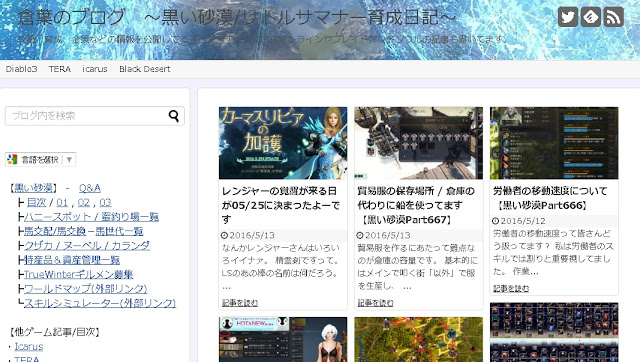Open the ワールドマップ(外部リンク) link

[x=85, y=289]
